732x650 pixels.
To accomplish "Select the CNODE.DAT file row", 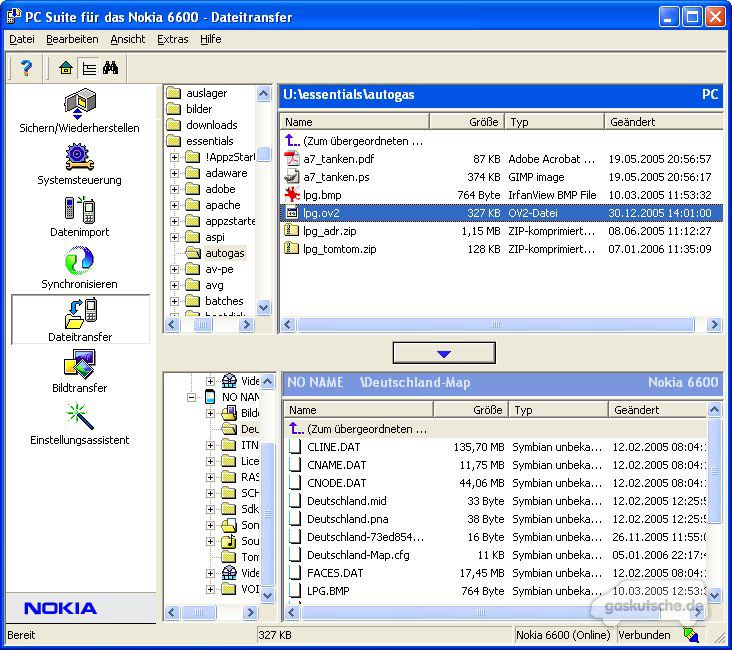I will (x=495, y=483).
